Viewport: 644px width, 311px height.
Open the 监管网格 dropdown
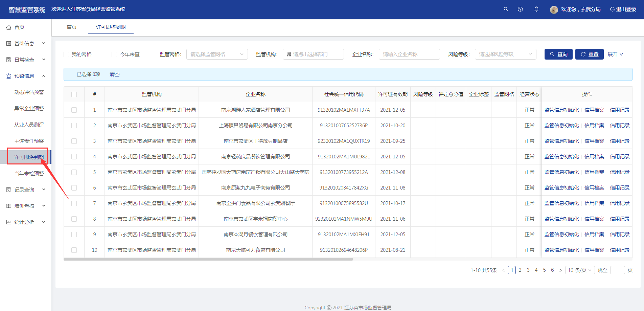click(x=217, y=54)
